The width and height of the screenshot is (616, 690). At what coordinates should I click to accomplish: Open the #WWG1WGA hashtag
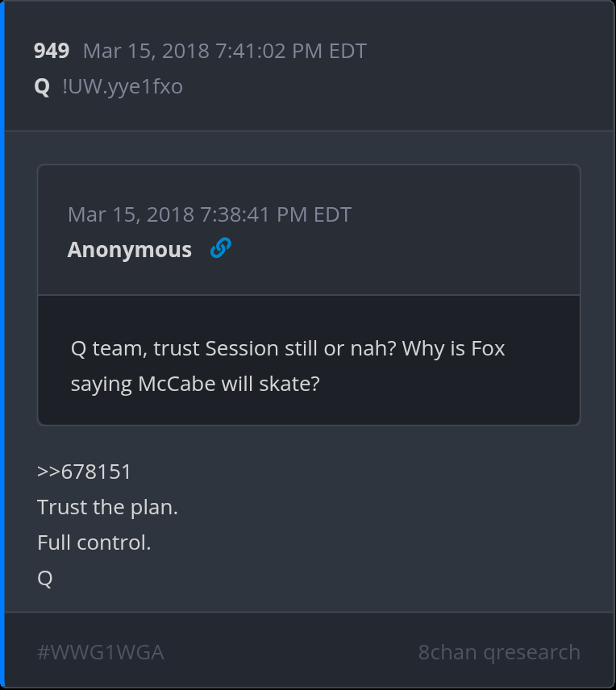point(101,651)
